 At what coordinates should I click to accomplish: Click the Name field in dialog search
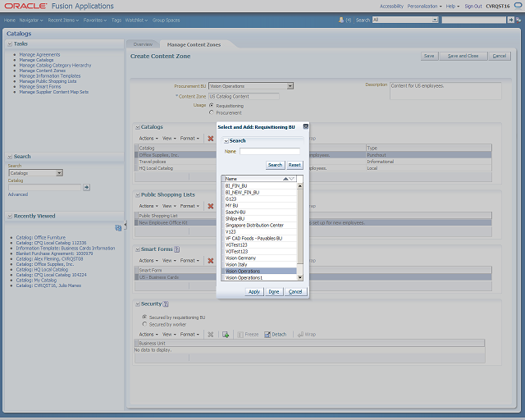270,152
